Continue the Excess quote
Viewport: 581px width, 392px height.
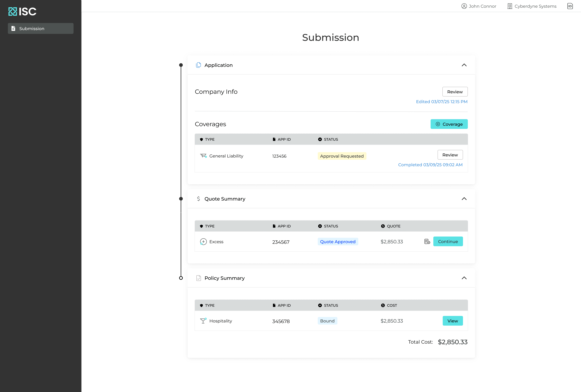pos(448,241)
